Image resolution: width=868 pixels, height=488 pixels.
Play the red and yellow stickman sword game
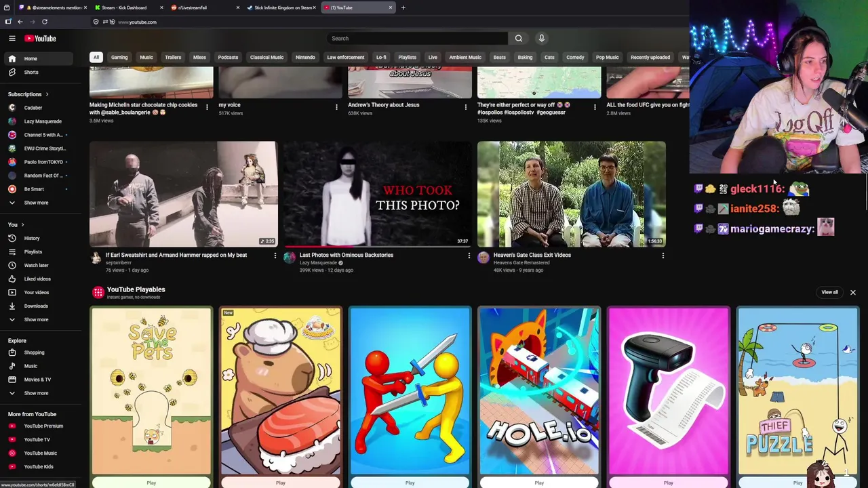click(x=410, y=483)
